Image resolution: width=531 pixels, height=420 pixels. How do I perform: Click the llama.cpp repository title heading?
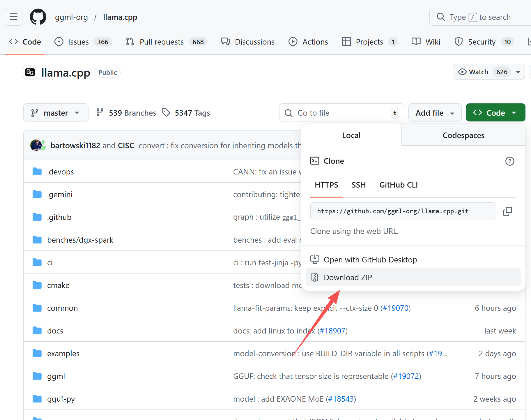pos(66,73)
